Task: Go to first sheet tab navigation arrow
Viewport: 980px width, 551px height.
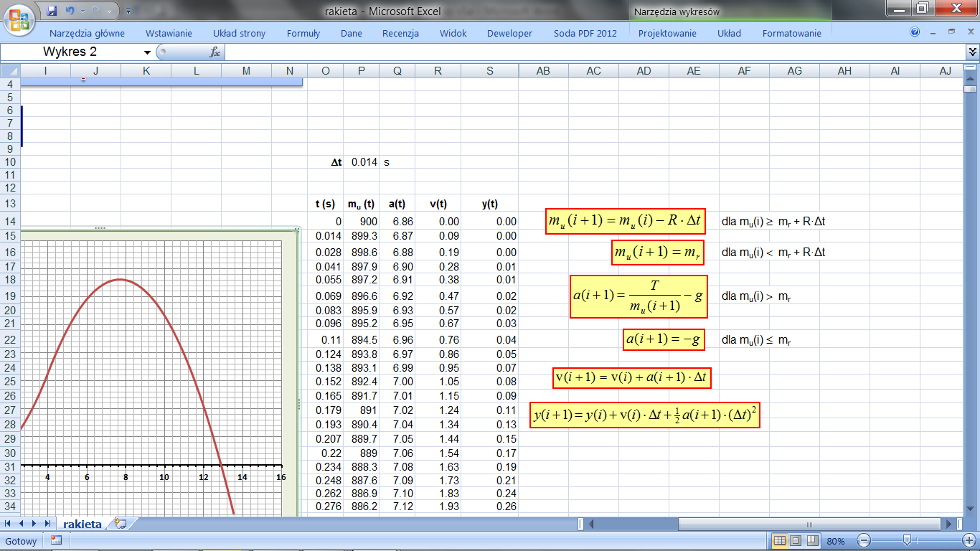Action: tap(9, 524)
